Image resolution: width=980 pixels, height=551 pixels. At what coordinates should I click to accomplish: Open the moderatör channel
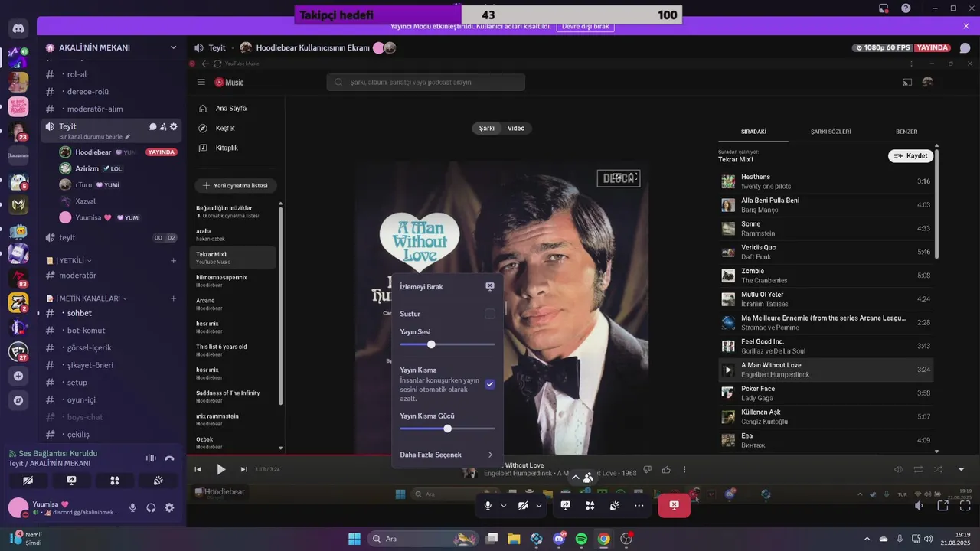pos(109,275)
